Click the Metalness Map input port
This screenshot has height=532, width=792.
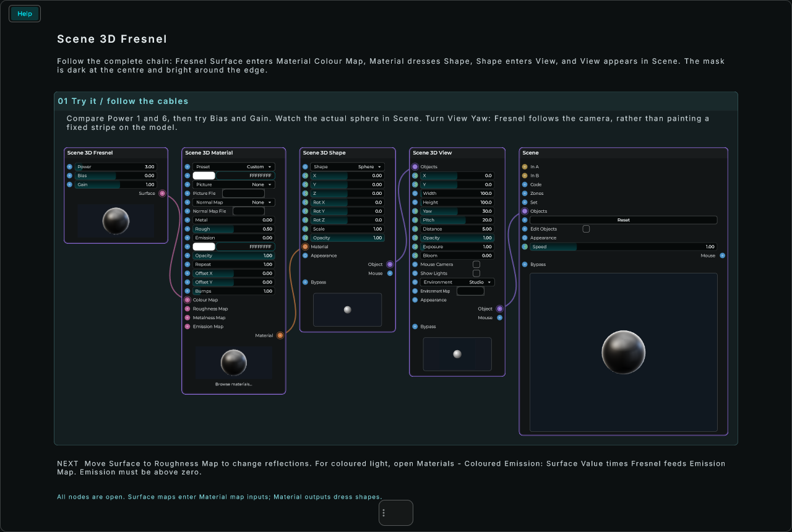point(187,317)
